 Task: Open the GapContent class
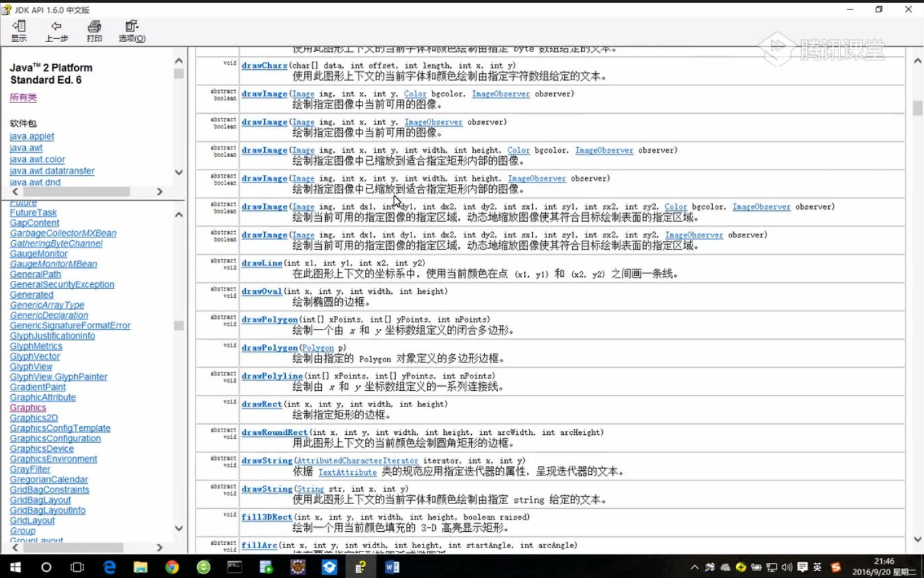[x=35, y=223]
